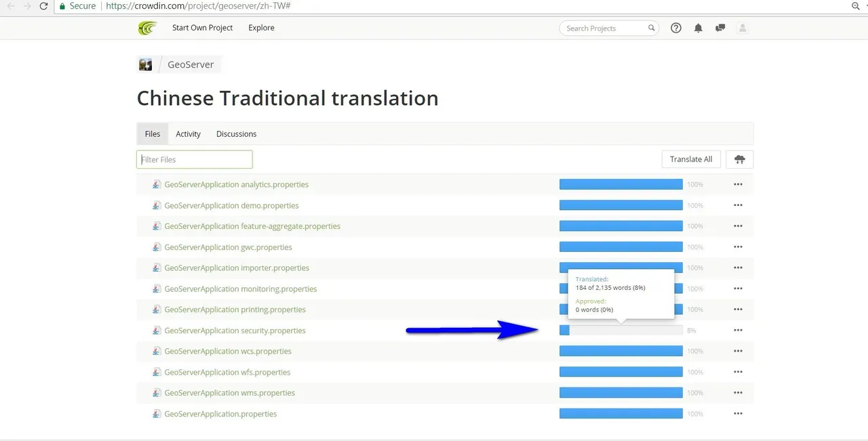Viewport: 868px width, 441px height.
Task: Open GeoServerApplication gwc.properties file
Action: pos(228,247)
